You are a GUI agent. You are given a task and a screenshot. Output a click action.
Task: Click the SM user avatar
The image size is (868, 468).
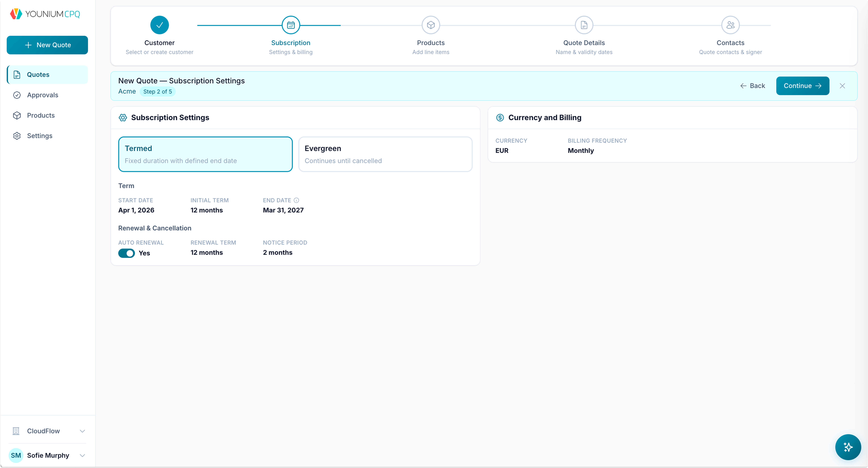[16, 455]
